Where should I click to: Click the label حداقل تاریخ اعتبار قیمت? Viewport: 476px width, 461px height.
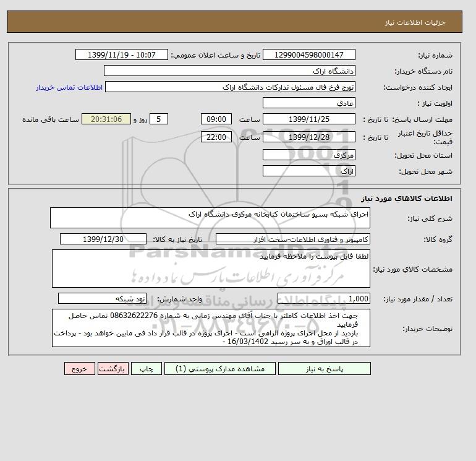coord(425,137)
